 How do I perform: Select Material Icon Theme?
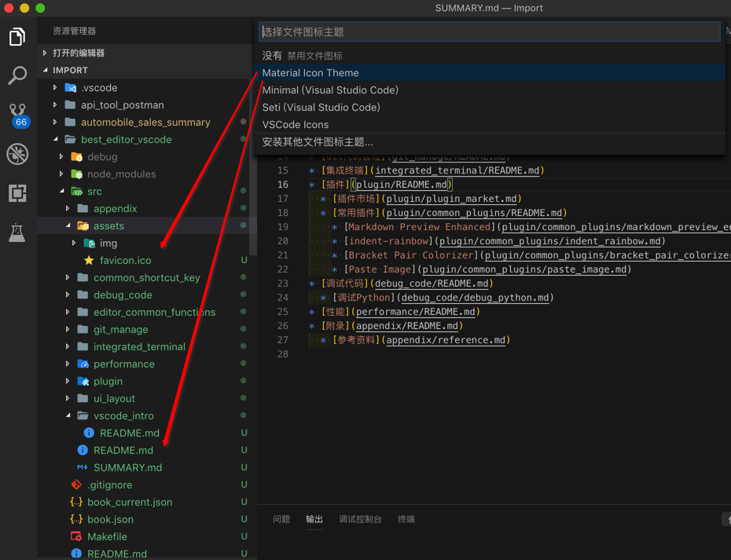coord(490,73)
